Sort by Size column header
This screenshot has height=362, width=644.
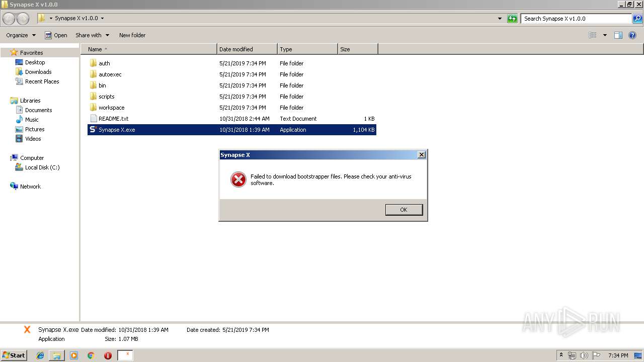tap(358, 49)
